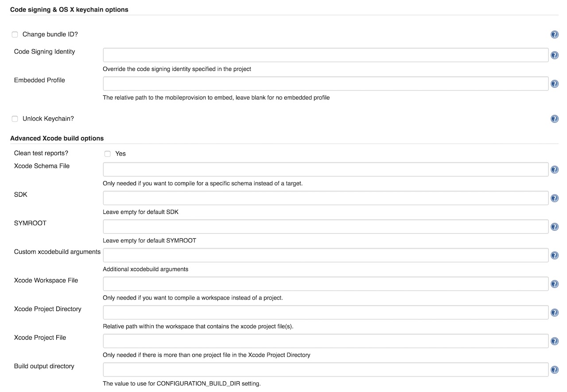Show help for Xcode Project Directory
This screenshot has width=567, height=392.
[x=554, y=313]
